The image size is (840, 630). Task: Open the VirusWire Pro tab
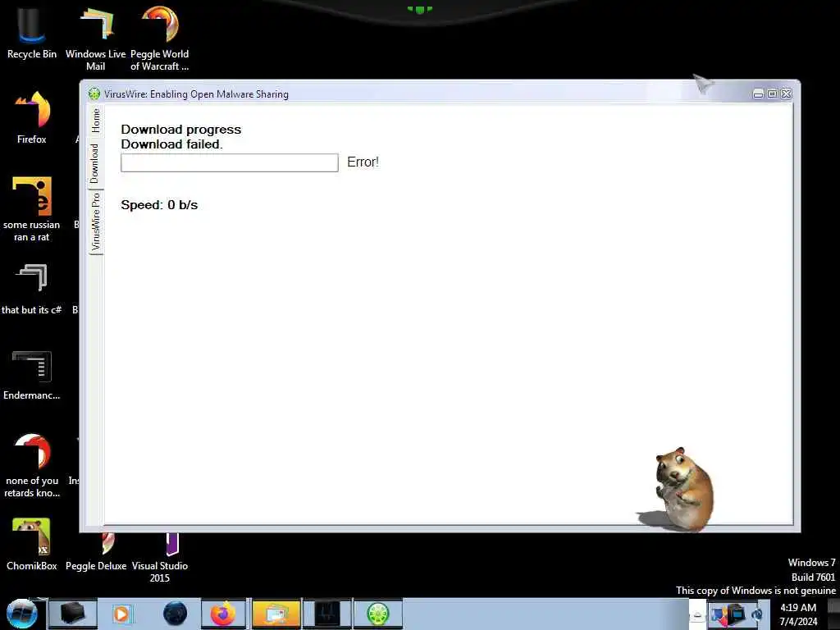click(x=95, y=221)
